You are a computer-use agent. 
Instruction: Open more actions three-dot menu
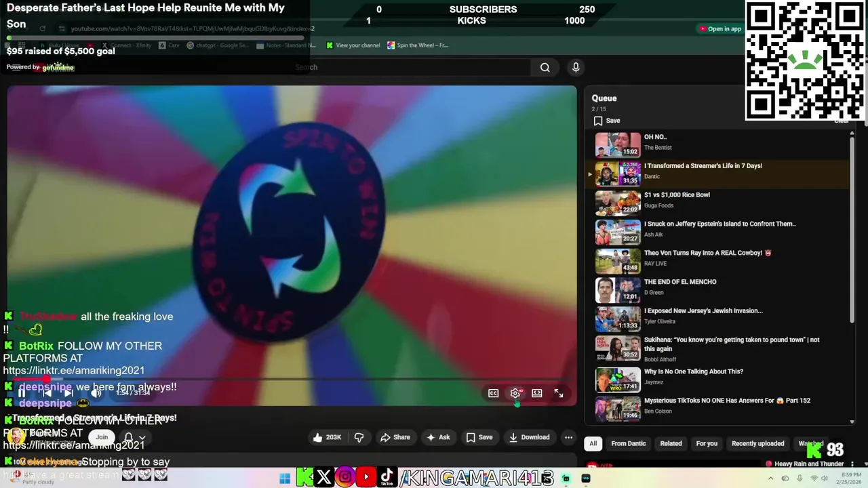568,437
